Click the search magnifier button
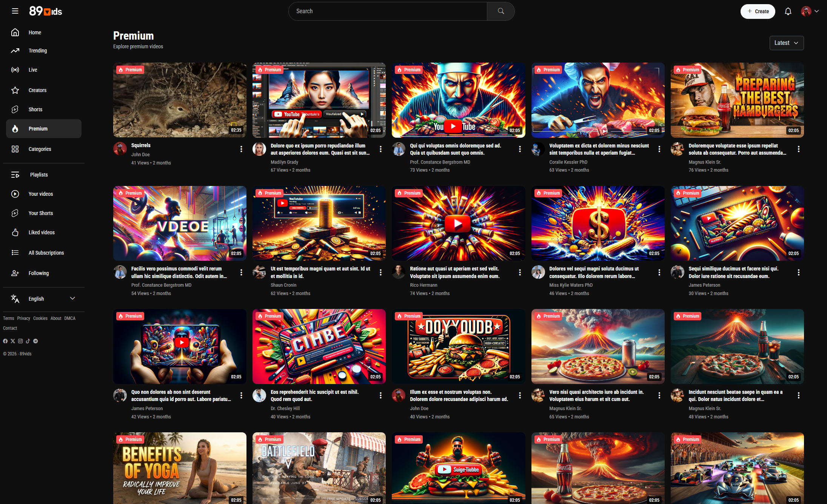The image size is (827, 504). (501, 11)
